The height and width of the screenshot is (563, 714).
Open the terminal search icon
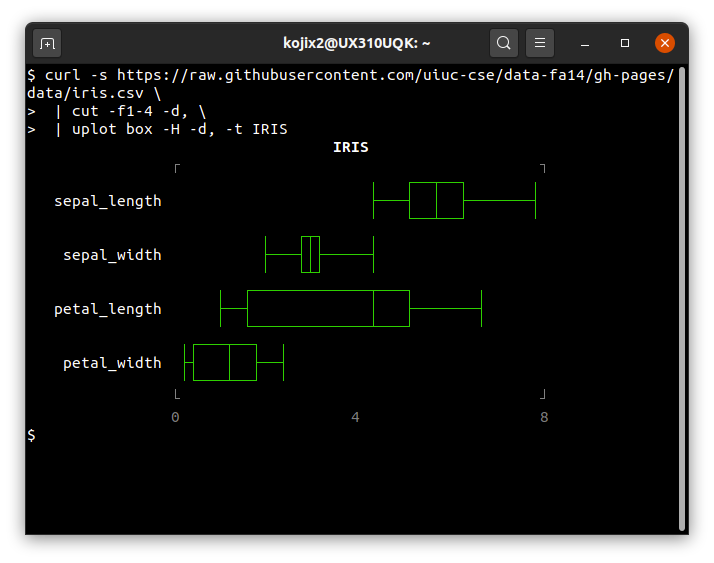pos(504,43)
